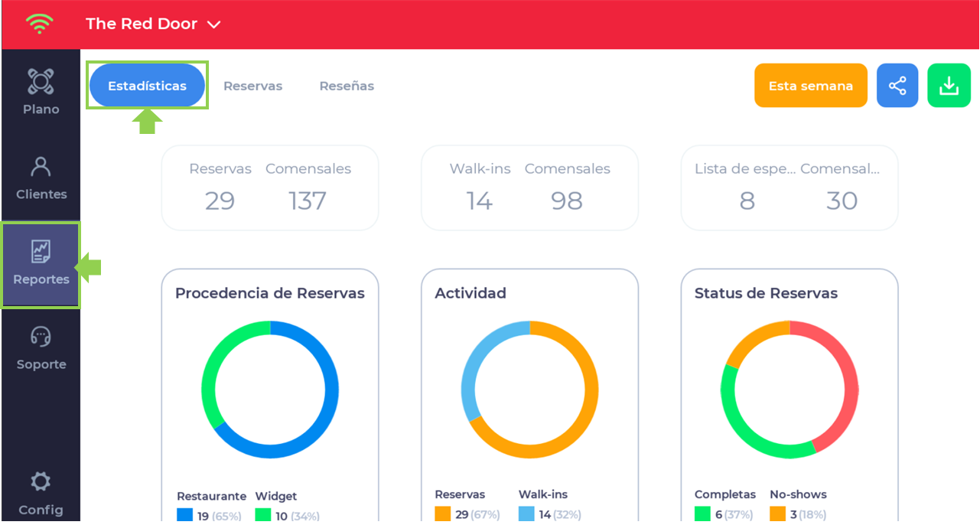This screenshot has height=525, width=980.
Task: Click the Status de Reservas donut chart
Action: point(790,390)
